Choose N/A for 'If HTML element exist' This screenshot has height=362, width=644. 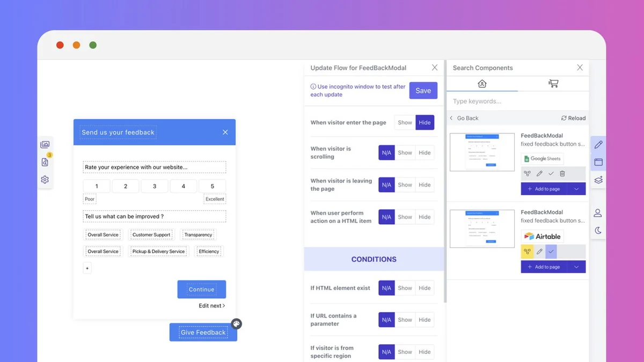pos(386,288)
